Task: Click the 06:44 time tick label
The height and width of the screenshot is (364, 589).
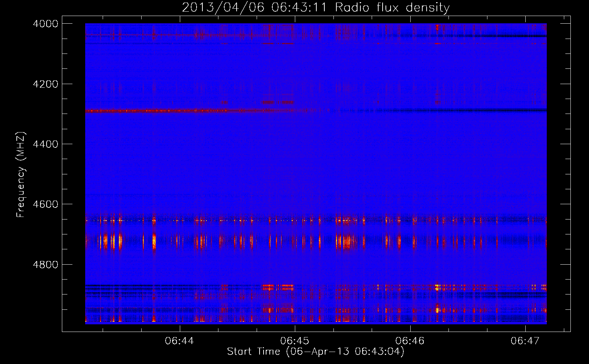Action: tap(179, 341)
